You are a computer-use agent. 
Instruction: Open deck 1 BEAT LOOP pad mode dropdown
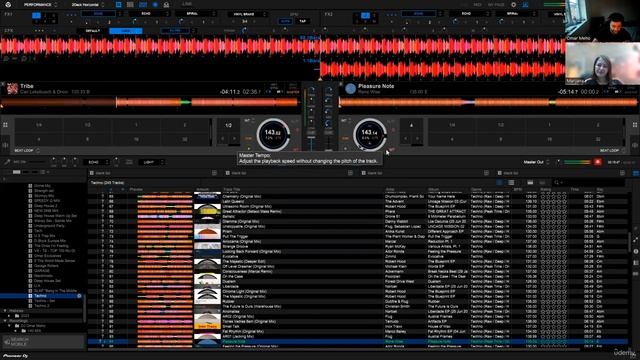[27, 151]
